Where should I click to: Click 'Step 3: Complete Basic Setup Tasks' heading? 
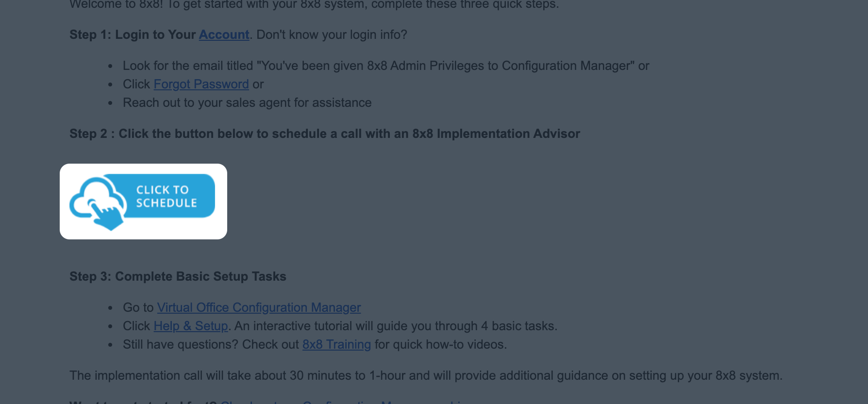178,276
